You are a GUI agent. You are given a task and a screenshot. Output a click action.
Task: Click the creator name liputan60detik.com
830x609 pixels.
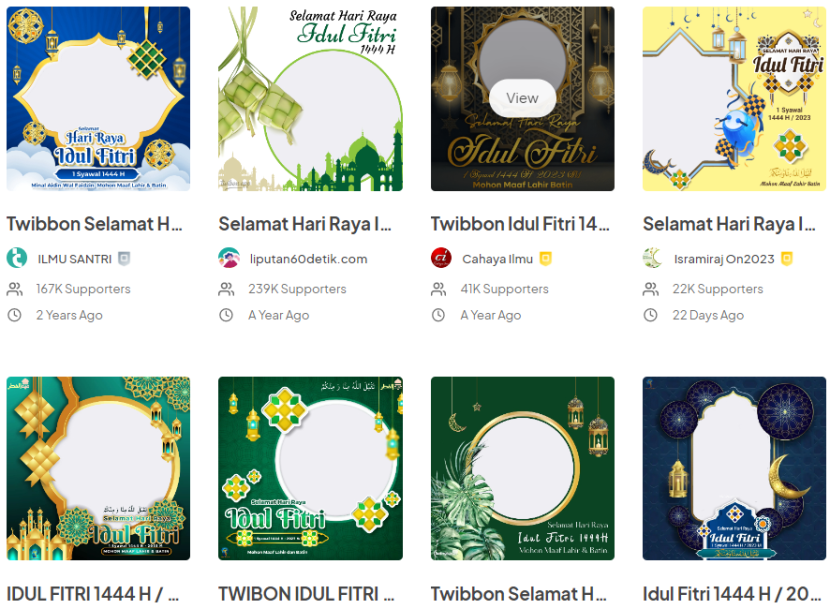click(309, 259)
